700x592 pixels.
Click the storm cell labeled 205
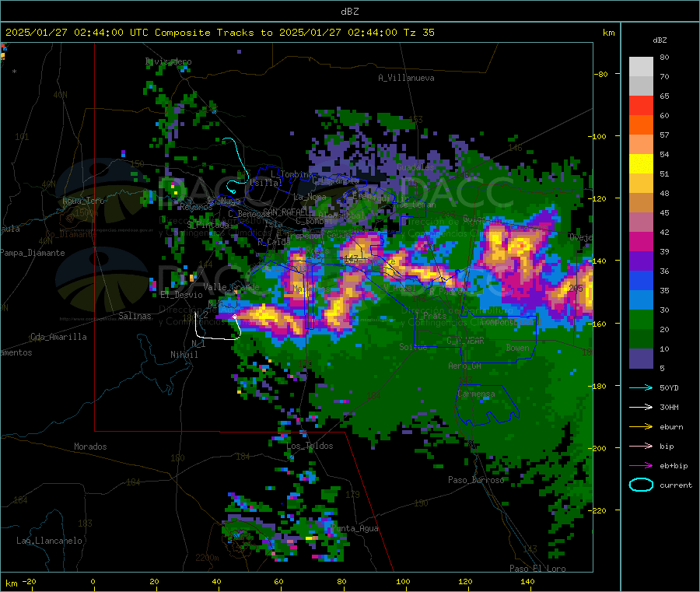click(x=576, y=289)
